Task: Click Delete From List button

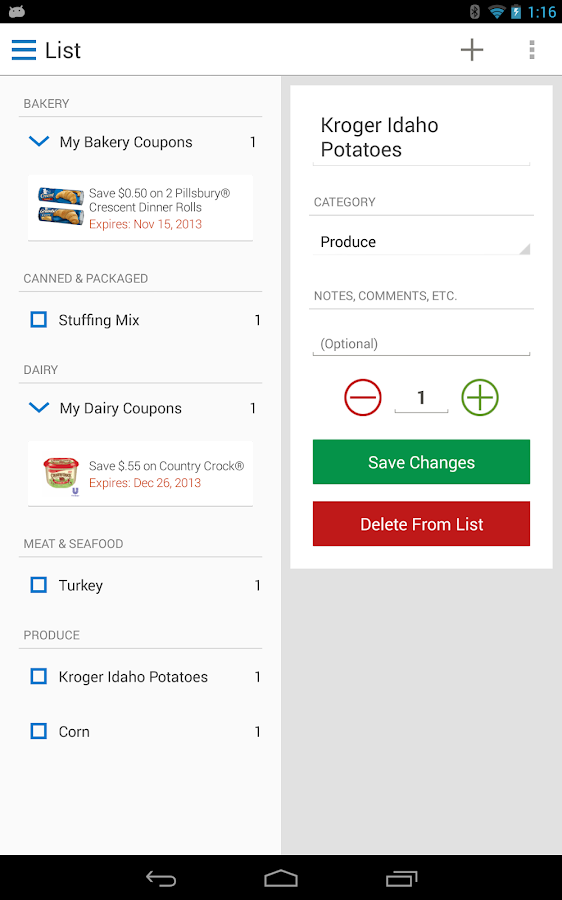Action: click(x=421, y=524)
